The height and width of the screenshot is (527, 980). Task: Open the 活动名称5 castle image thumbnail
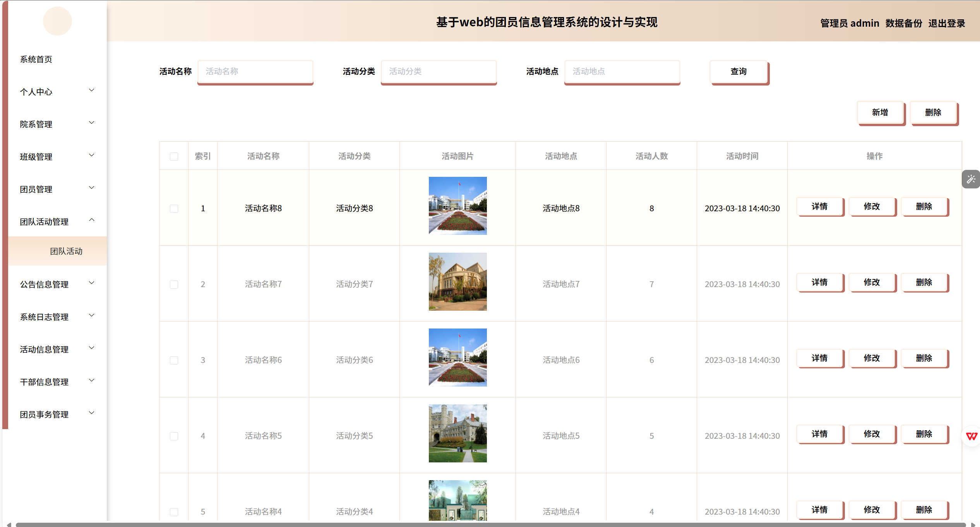coord(457,433)
